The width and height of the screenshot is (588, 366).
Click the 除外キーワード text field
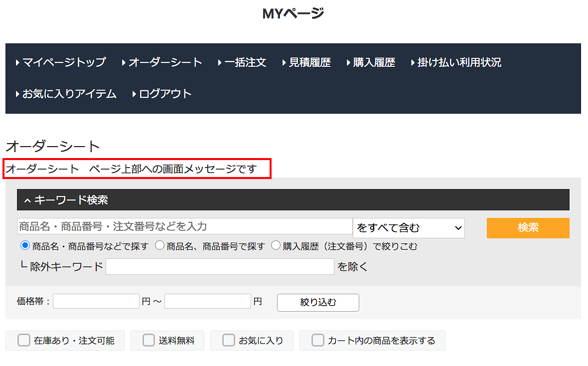[x=220, y=267]
